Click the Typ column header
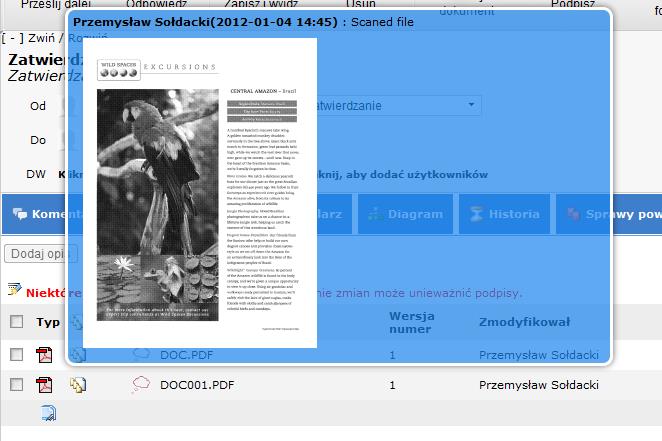The image size is (662, 441). point(48,322)
